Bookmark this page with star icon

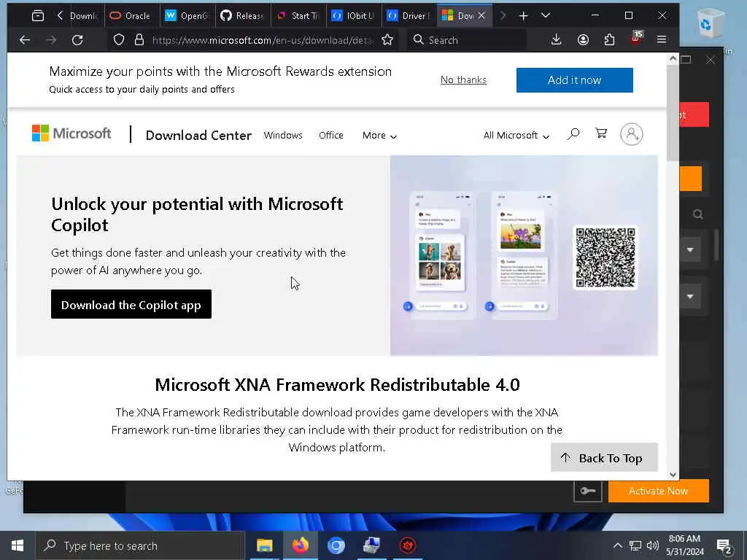(387, 40)
